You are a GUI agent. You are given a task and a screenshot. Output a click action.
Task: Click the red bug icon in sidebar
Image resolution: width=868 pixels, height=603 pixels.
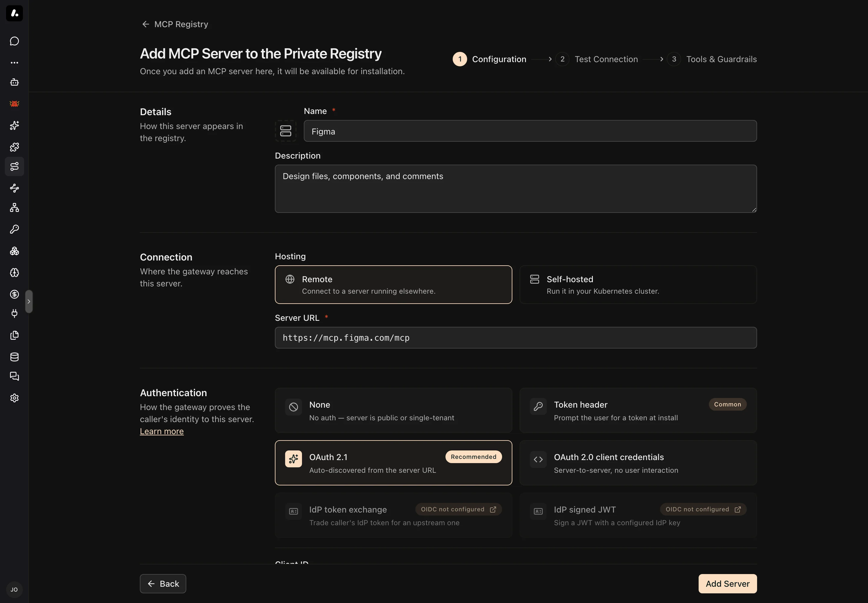tap(14, 103)
